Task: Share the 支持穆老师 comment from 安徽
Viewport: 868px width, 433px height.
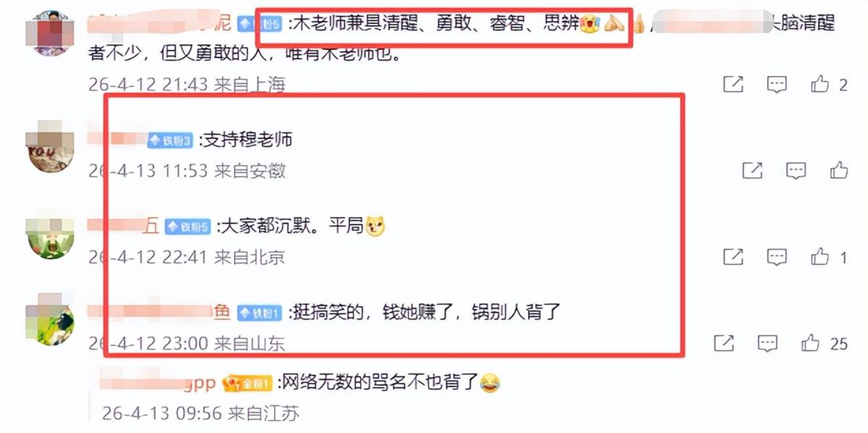Action: click(x=753, y=170)
